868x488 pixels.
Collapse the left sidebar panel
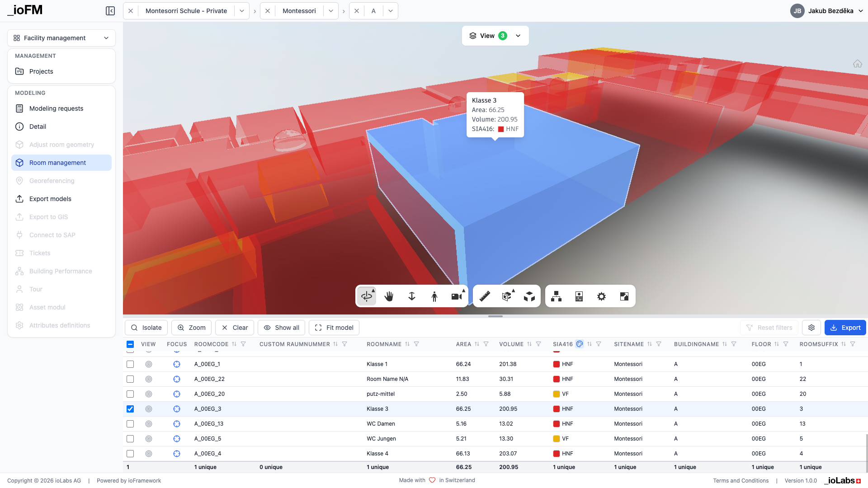coord(110,11)
